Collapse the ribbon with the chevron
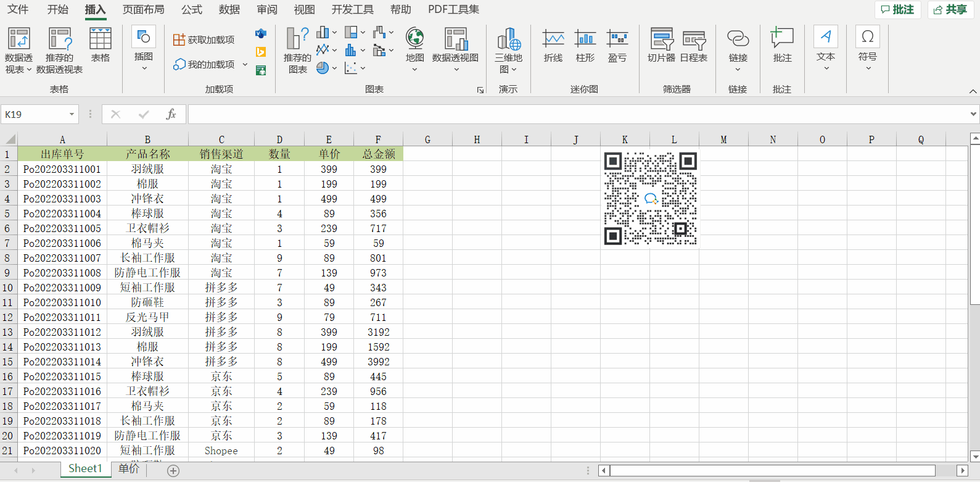Image resolution: width=980 pixels, height=482 pixels. point(973,91)
